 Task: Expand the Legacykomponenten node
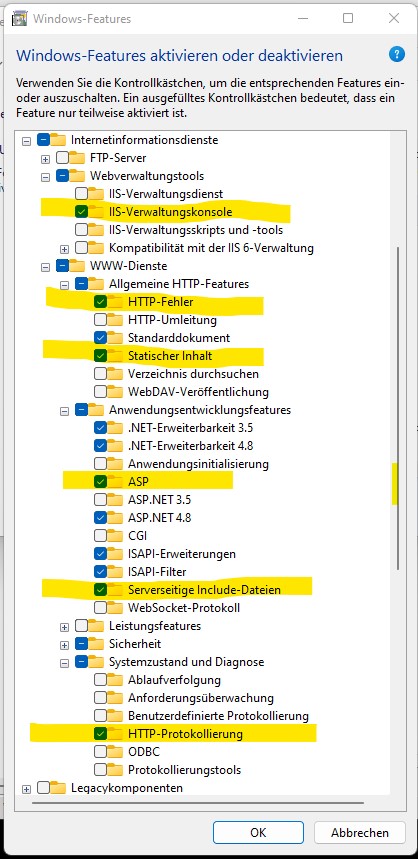pos(26,789)
